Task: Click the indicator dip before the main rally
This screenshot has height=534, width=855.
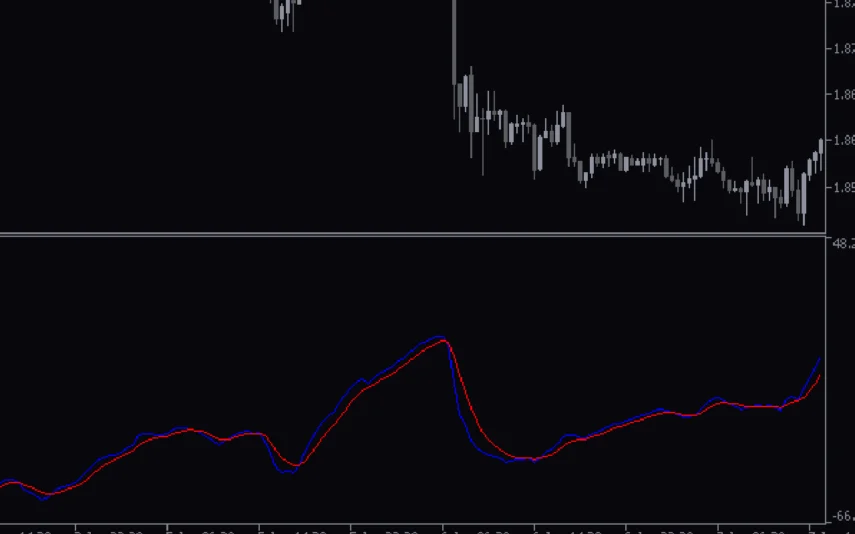Action: (289, 469)
